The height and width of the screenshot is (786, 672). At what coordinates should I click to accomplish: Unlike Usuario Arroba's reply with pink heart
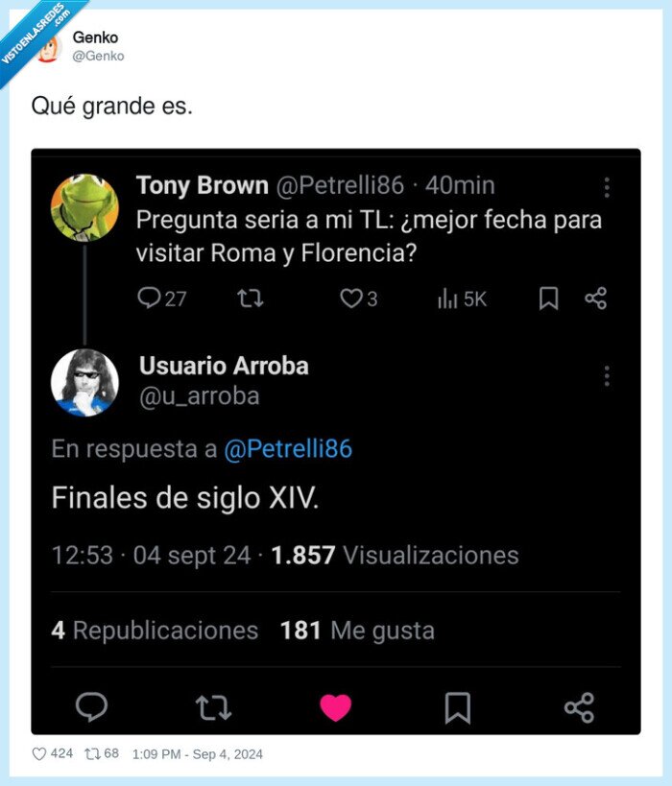[x=335, y=708]
